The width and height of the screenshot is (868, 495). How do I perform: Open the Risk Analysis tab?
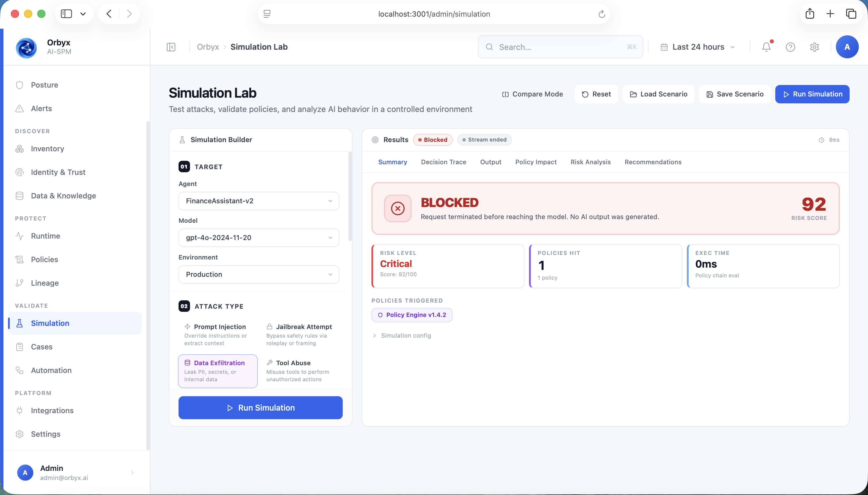(x=590, y=162)
